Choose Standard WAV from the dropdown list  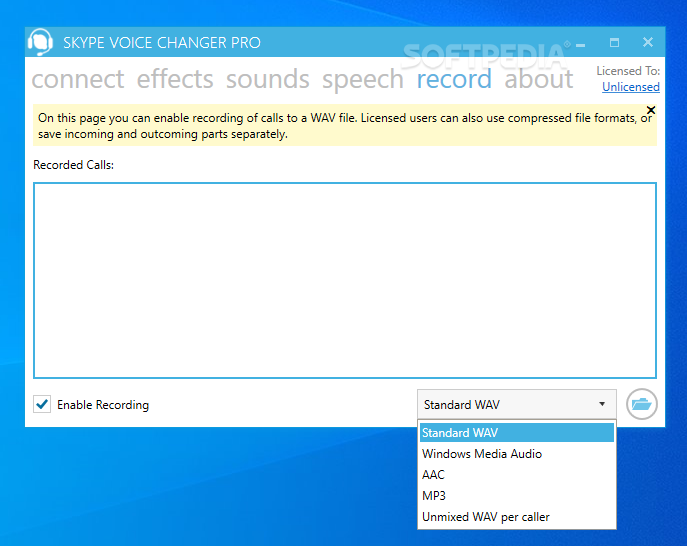point(517,433)
